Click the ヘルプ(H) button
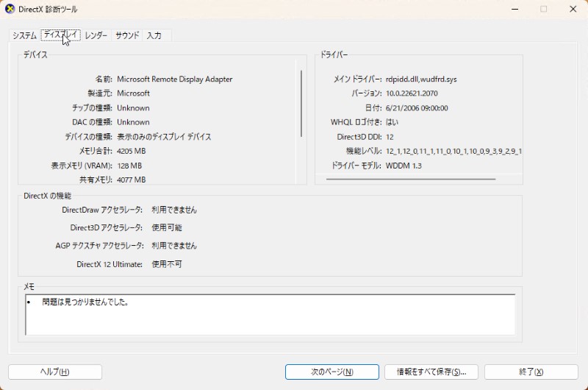 click(54, 372)
